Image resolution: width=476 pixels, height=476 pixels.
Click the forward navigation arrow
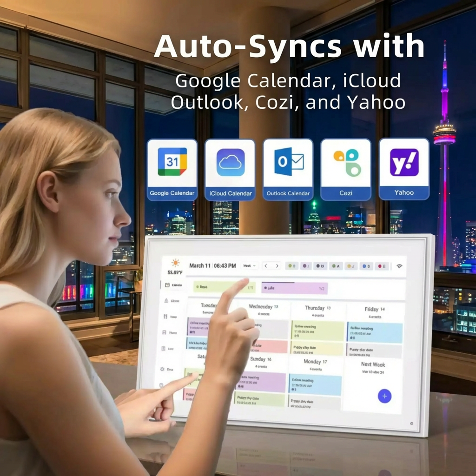click(x=277, y=266)
